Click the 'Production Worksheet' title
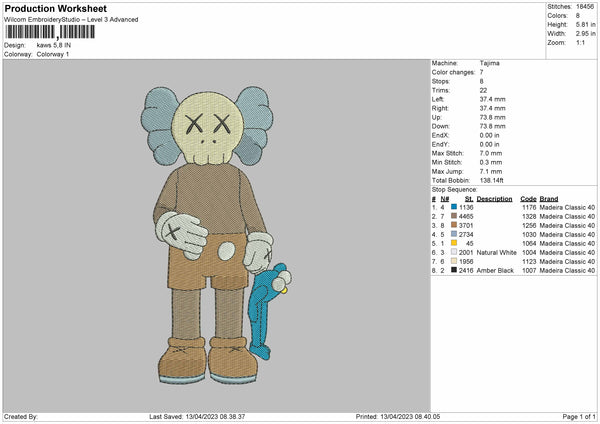Image resolution: width=600 pixels, height=424 pixels. (55, 8)
